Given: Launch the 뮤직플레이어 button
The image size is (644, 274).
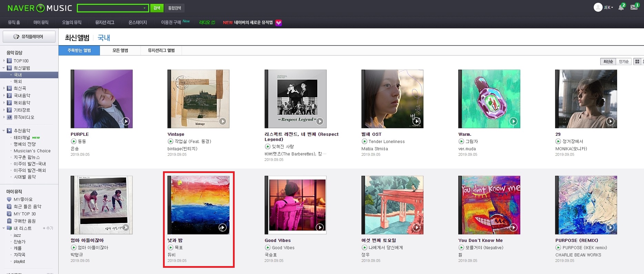Looking at the screenshot, I should coord(29,37).
